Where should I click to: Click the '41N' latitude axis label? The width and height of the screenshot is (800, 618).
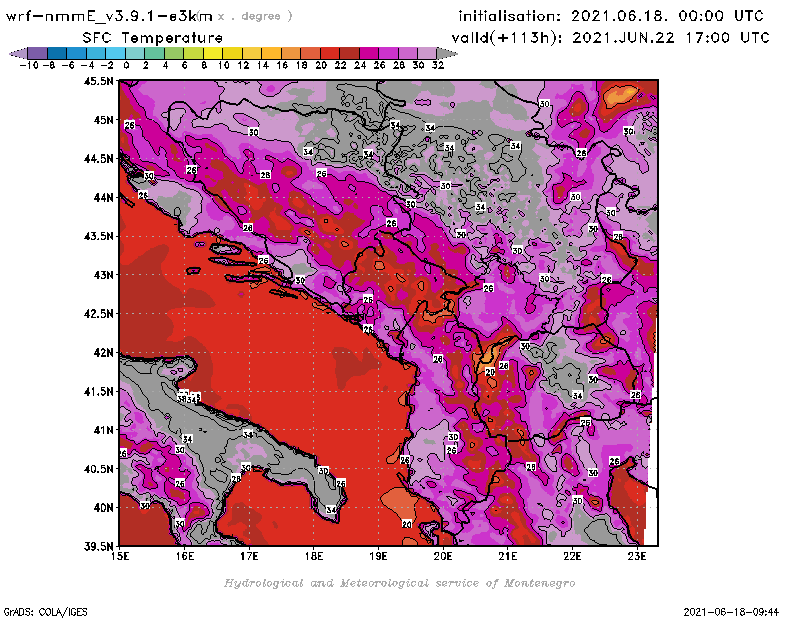[x=104, y=430]
